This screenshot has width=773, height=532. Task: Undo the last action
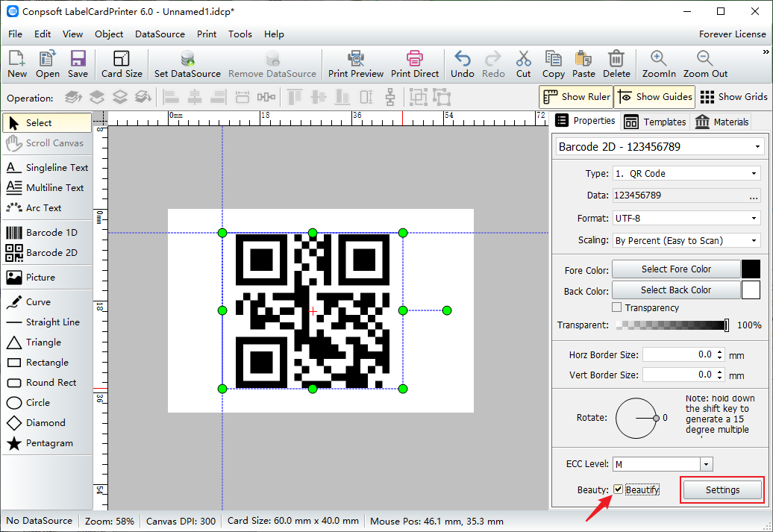point(463,64)
